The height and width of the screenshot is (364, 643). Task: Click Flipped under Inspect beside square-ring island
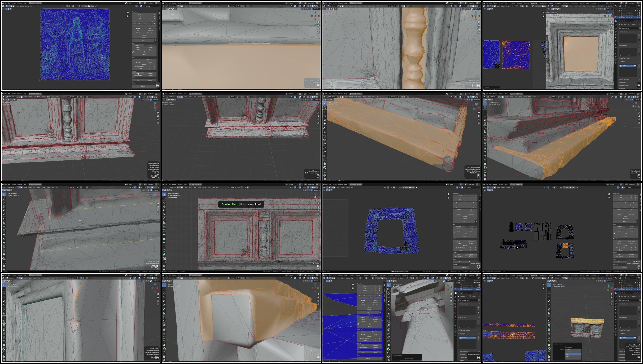tap(471, 255)
